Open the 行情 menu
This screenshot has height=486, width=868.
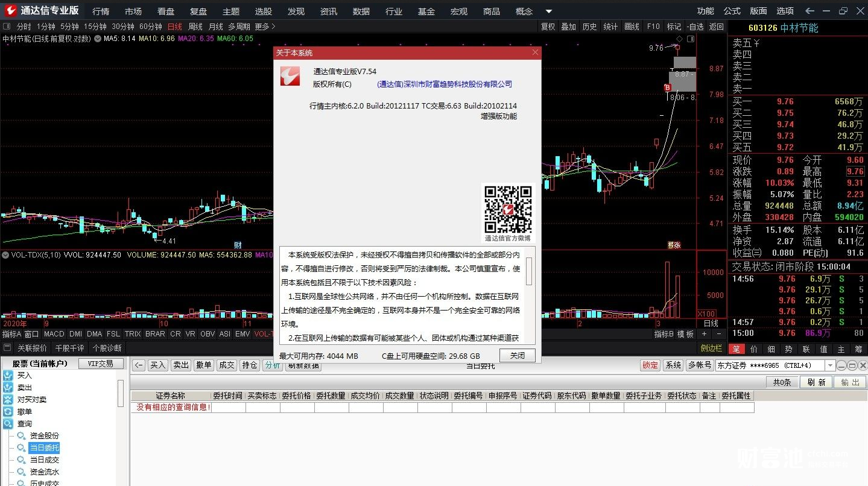[101, 11]
